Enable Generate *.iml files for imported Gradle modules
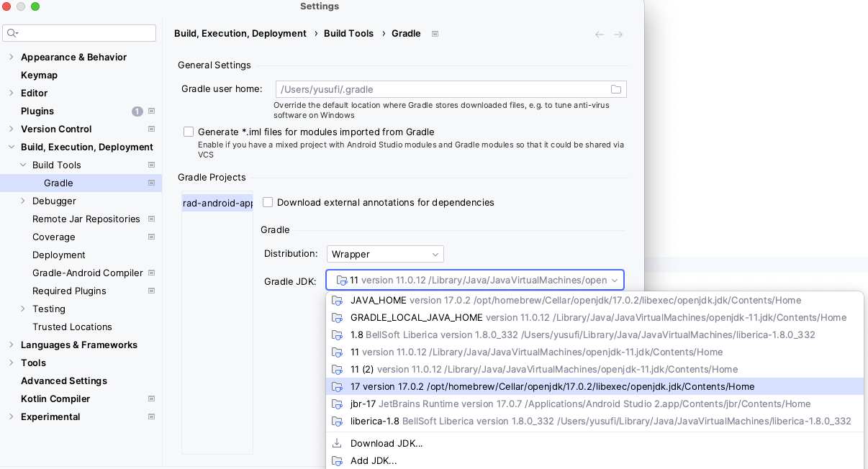 188,131
